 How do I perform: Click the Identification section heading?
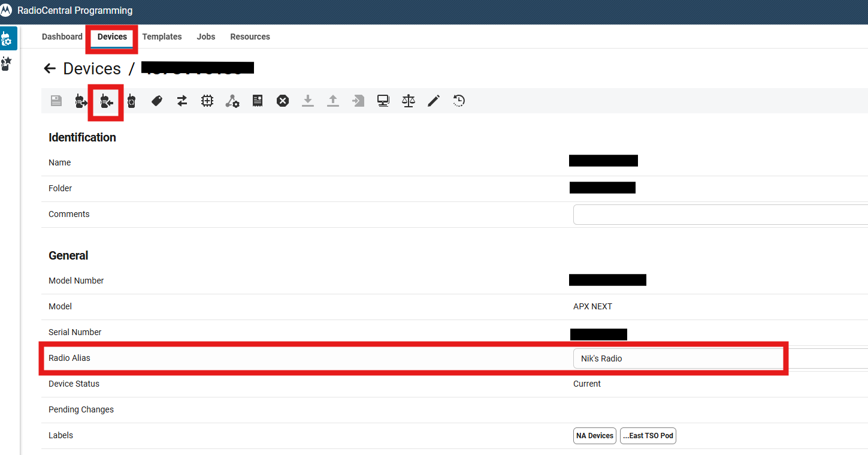click(x=82, y=137)
